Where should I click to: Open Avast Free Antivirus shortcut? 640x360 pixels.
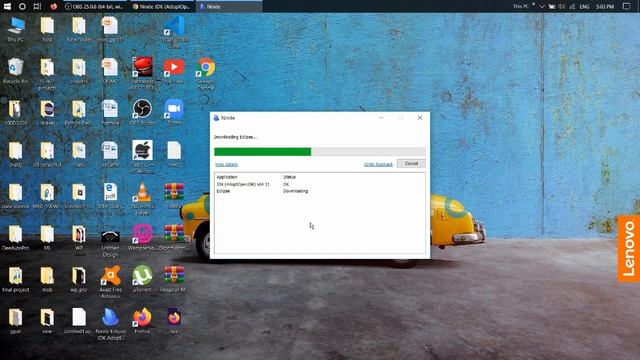110,282
